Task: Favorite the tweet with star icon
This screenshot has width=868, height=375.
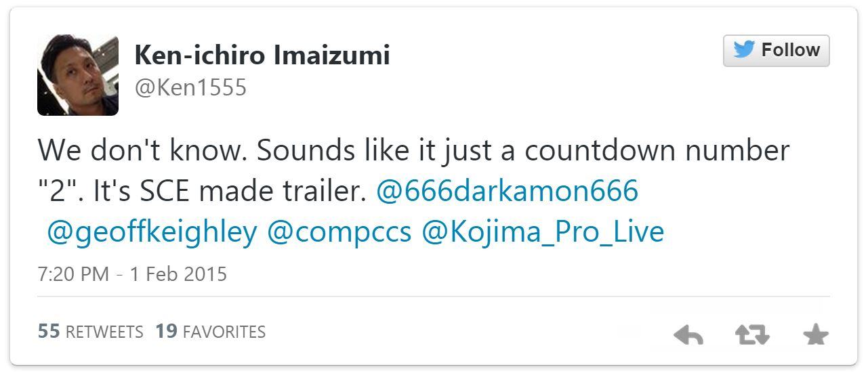Action: (x=815, y=334)
